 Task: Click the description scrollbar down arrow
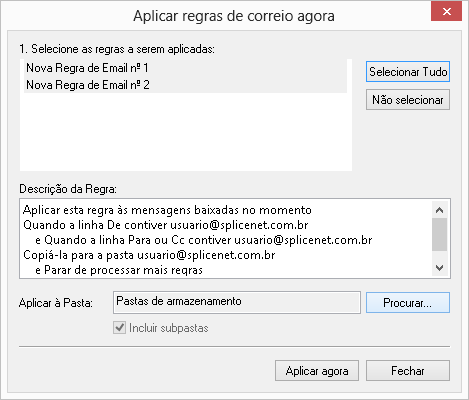pyautogui.click(x=439, y=268)
